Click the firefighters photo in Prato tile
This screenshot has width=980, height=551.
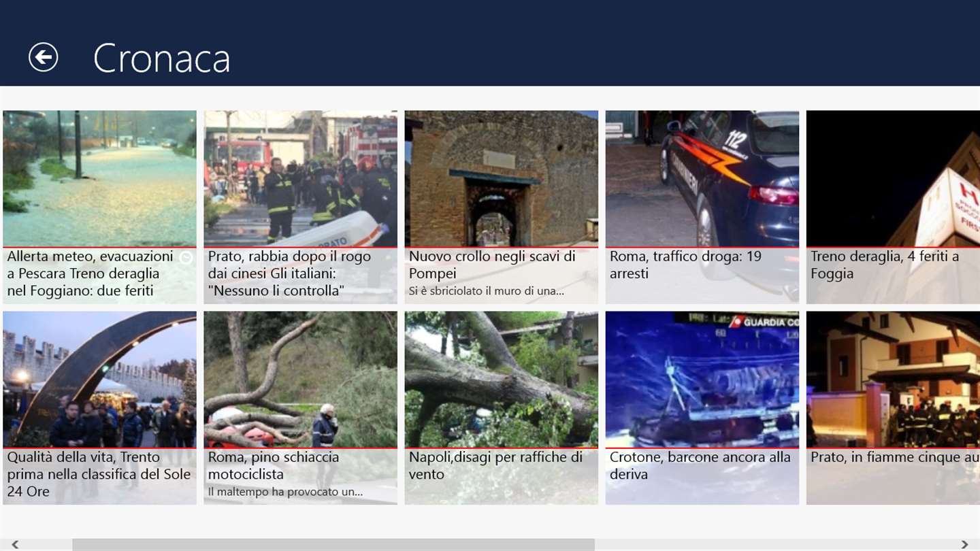click(300, 178)
